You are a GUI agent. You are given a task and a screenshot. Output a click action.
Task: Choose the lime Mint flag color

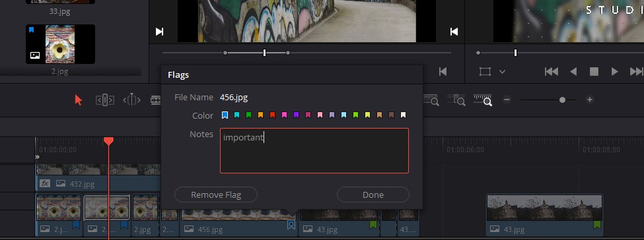click(355, 115)
